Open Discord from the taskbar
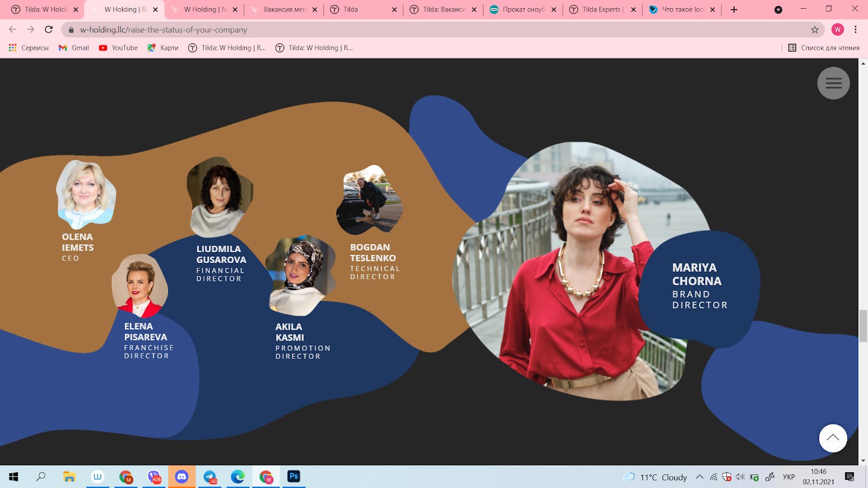This screenshot has height=488, width=868. [182, 477]
